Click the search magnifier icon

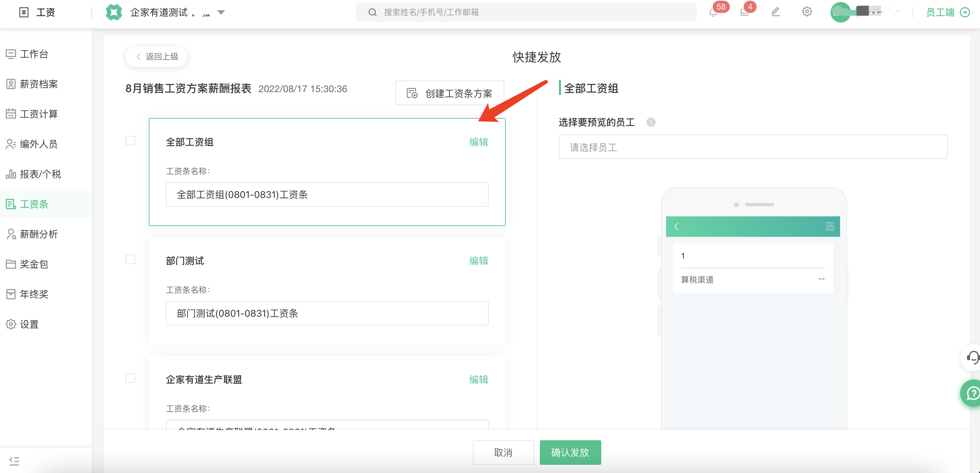[x=372, y=12]
